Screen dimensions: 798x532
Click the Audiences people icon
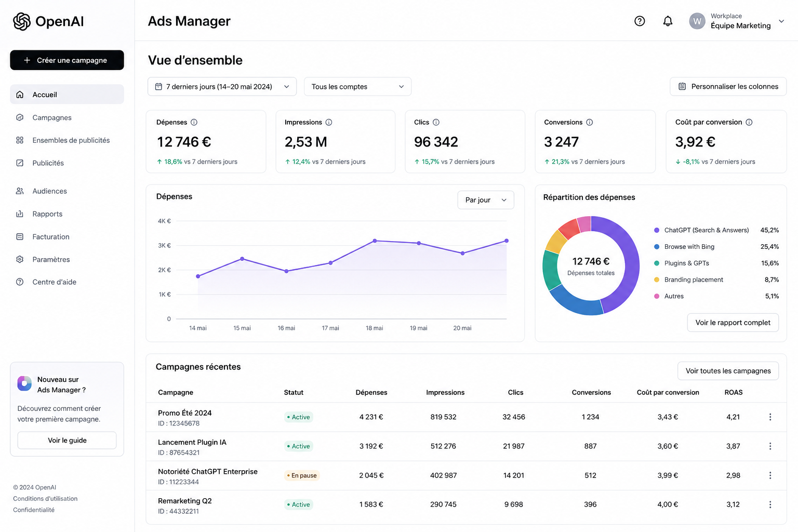click(x=20, y=191)
